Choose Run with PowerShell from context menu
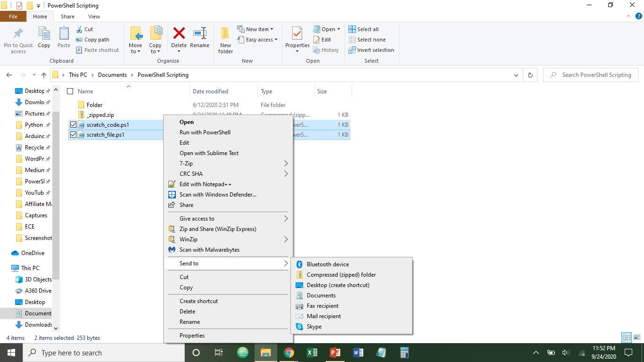The image size is (644, 362). 205,132
